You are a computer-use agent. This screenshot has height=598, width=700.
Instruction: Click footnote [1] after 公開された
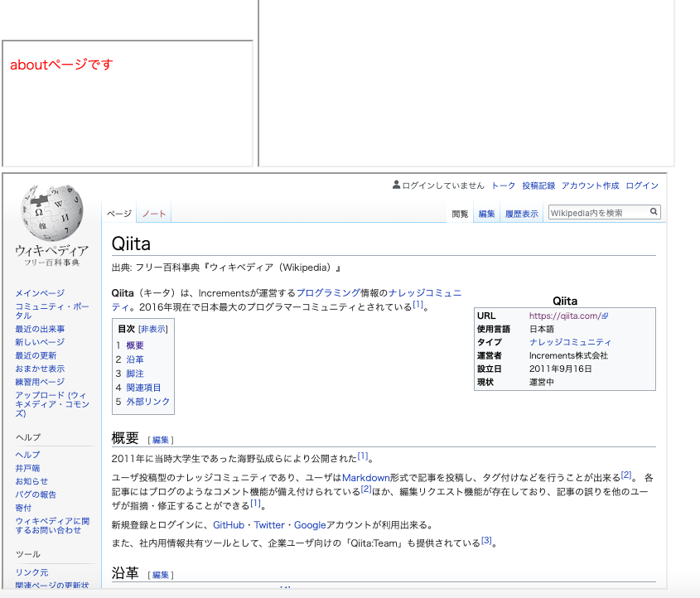pos(362,456)
